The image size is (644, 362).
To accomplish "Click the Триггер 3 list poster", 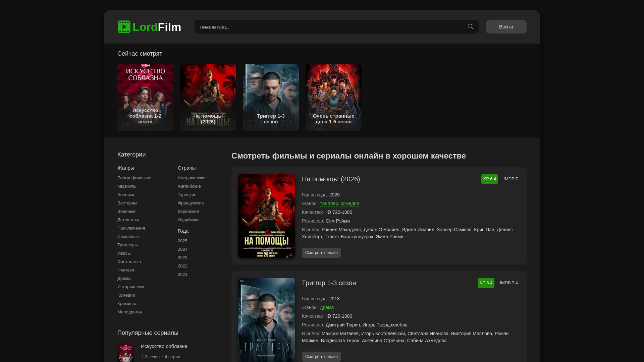I will click(267, 320).
